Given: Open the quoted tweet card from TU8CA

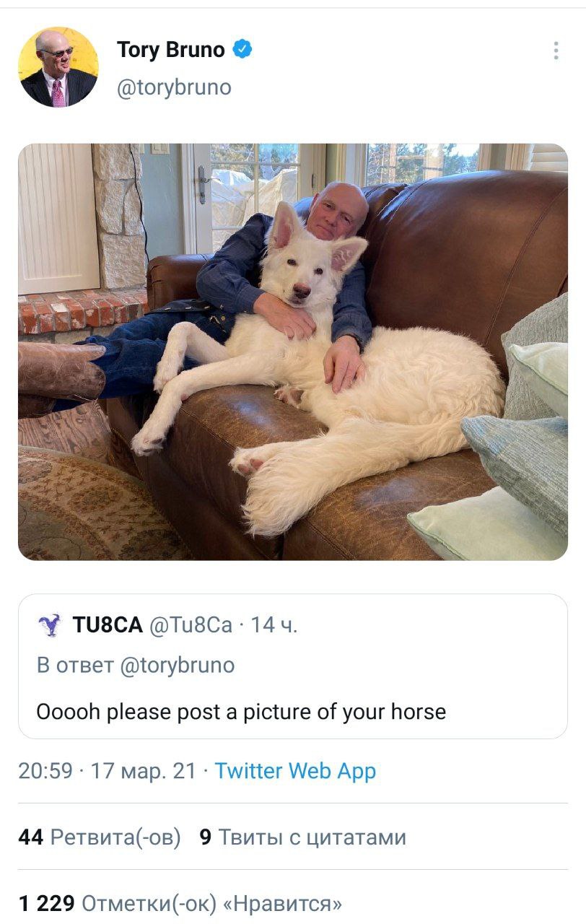Looking at the screenshot, I should tap(293, 666).
